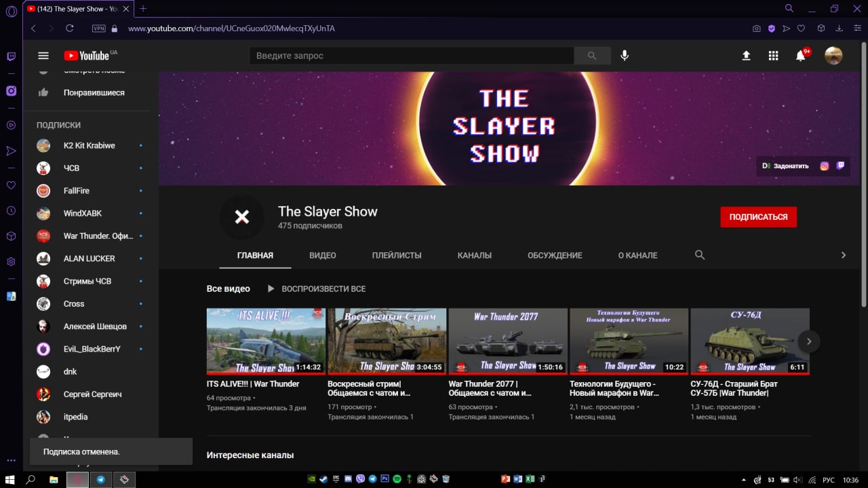The height and width of the screenshot is (488, 868).
Task: Show the next videos in the shelf
Action: [x=808, y=341]
